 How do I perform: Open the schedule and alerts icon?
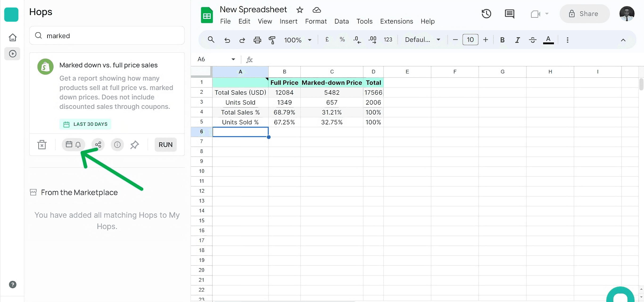[73, 145]
